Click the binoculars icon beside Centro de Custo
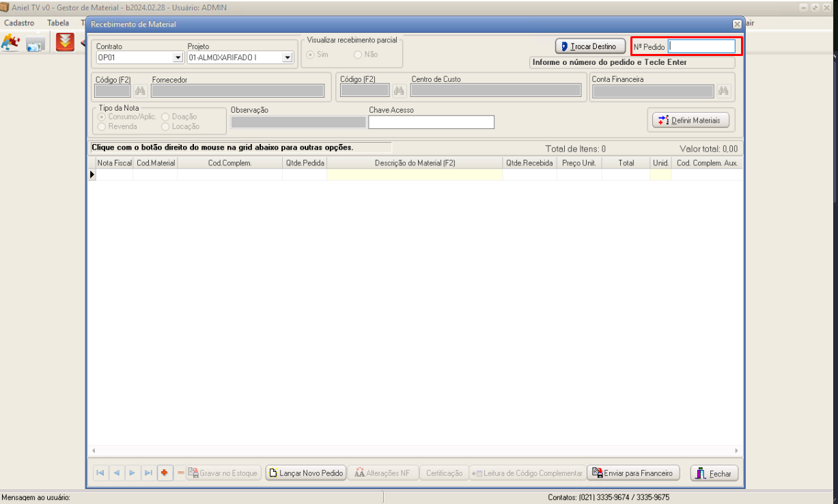Image resolution: width=838 pixels, height=504 pixels. (x=399, y=91)
